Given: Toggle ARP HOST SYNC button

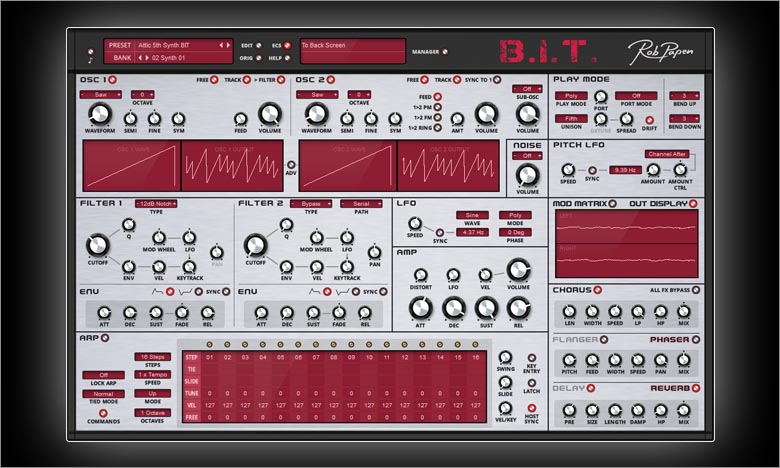Looking at the screenshot, I should point(531,408).
